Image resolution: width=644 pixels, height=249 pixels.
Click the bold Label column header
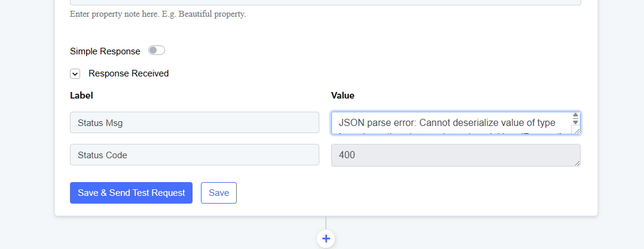81,96
